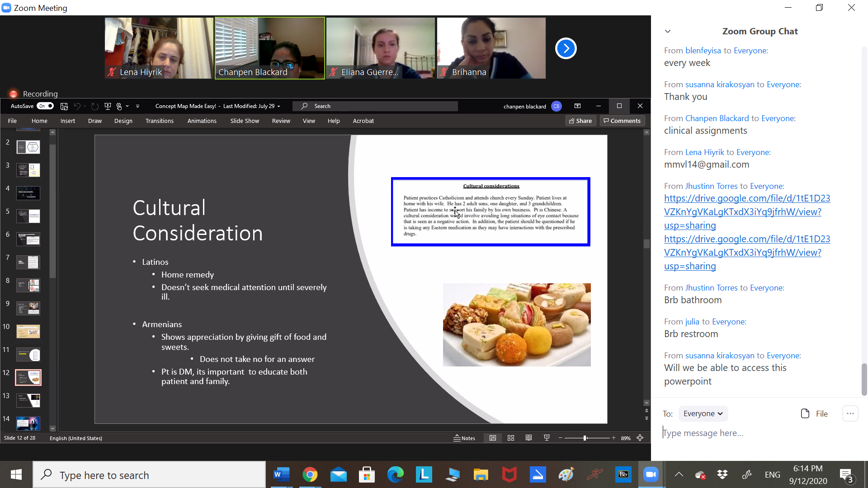Image resolution: width=868 pixels, height=488 pixels.
Task: Start presentation from beginning icon
Action: coord(108,106)
